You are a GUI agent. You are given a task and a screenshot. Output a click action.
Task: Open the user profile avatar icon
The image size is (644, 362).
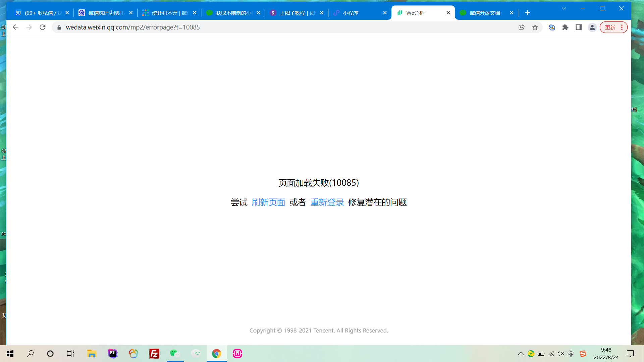tap(592, 27)
